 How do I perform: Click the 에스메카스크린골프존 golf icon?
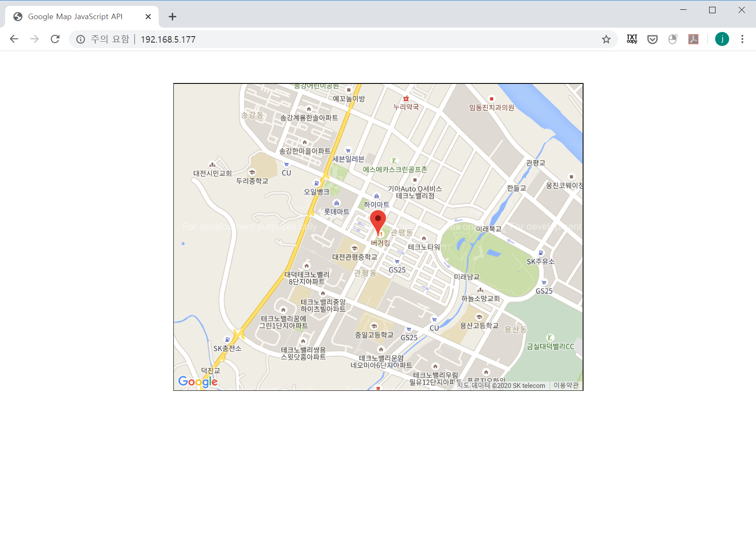point(394,161)
